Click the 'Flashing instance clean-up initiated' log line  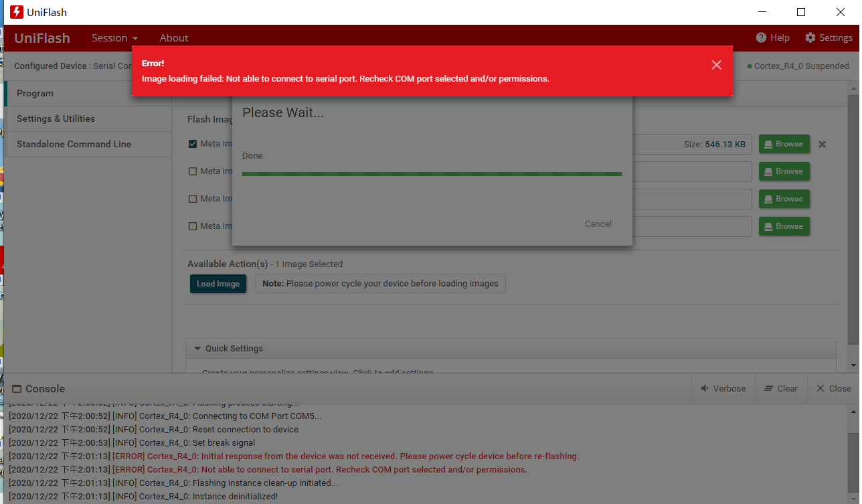[173, 483]
